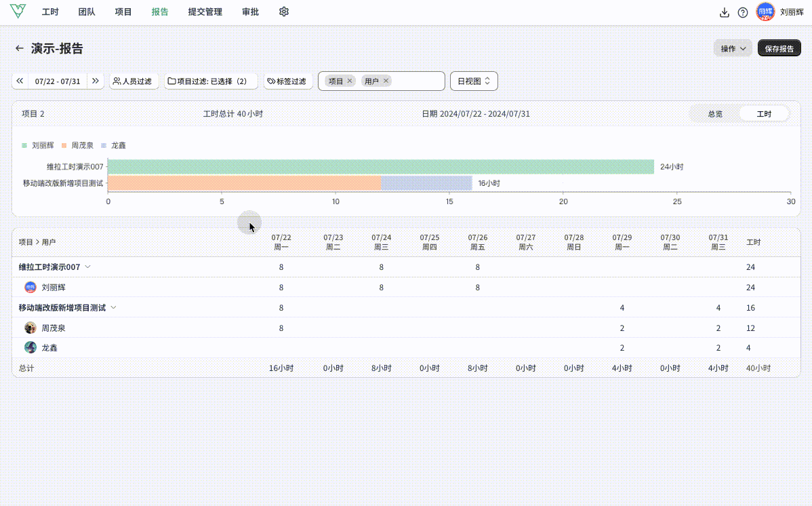Click the 40小时 grand total cell
Viewport: 812px width, 506px height.
point(758,368)
